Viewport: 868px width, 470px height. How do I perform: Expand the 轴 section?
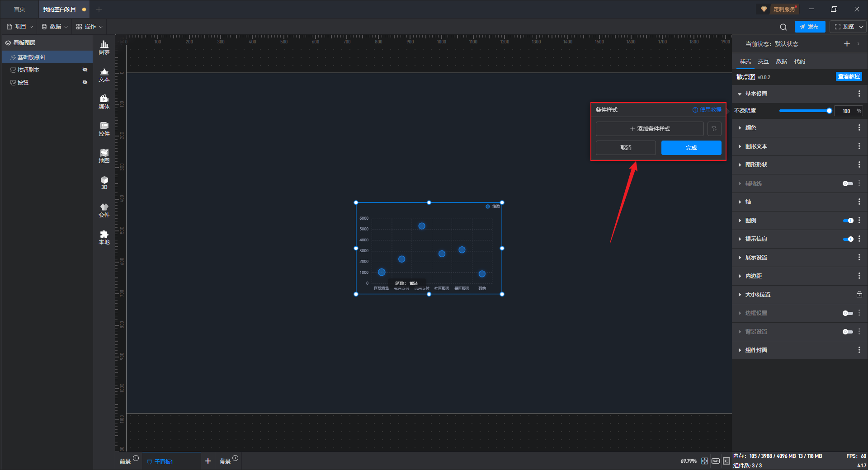coord(740,202)
